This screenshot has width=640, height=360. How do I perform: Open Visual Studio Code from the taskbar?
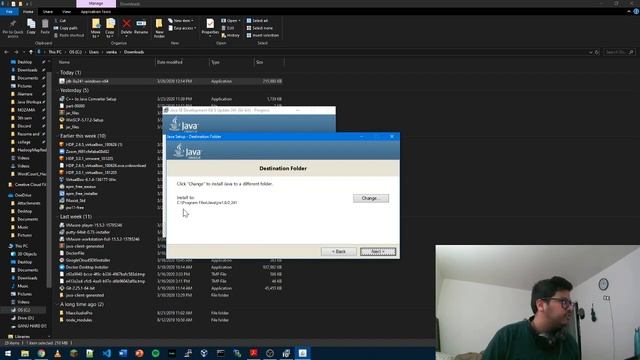click(x=107, y=353)
